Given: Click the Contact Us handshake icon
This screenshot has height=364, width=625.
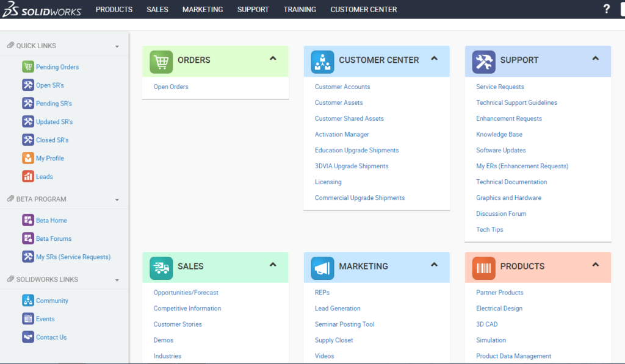Looking at the screenshot, I should pyautogui.click(x=28, y=337).
